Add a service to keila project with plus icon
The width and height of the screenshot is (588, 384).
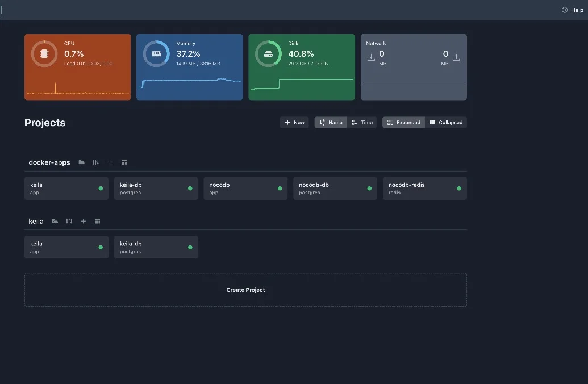pos(83,221)
